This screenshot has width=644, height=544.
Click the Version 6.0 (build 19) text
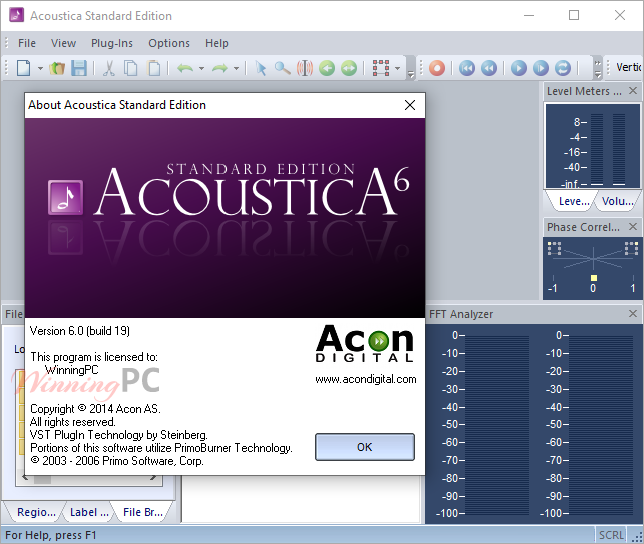[x=80, y=331]
